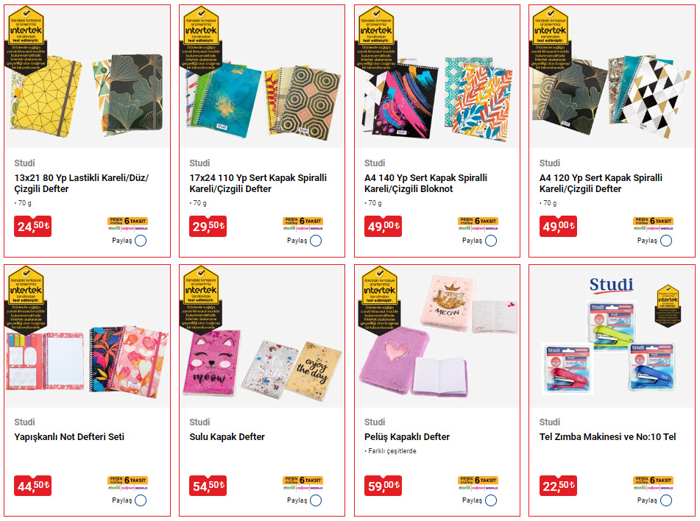Open the A4 140 Yp Sert Kapak Bloknot title
Screen dimensions: 700x521
(425, 183)
